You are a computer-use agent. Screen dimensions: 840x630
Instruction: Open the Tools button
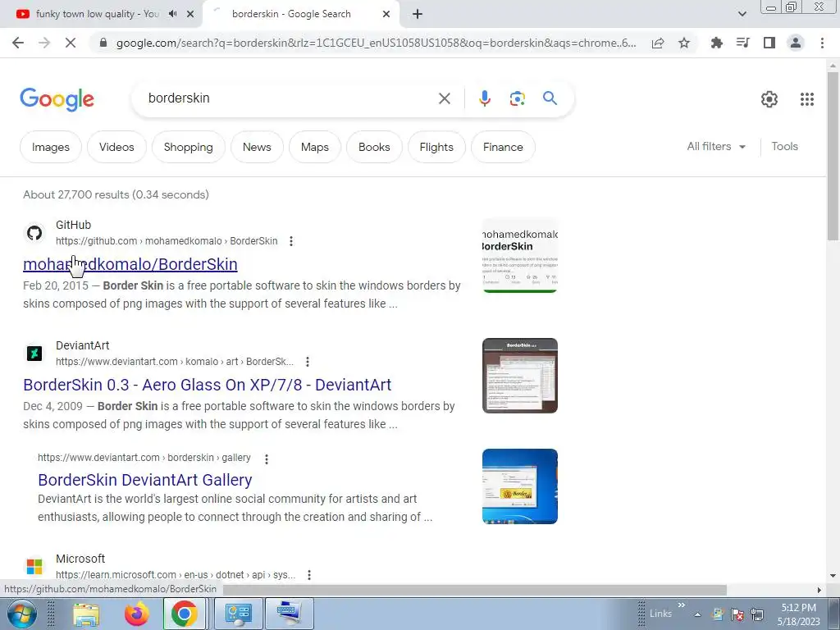(784, 146)
